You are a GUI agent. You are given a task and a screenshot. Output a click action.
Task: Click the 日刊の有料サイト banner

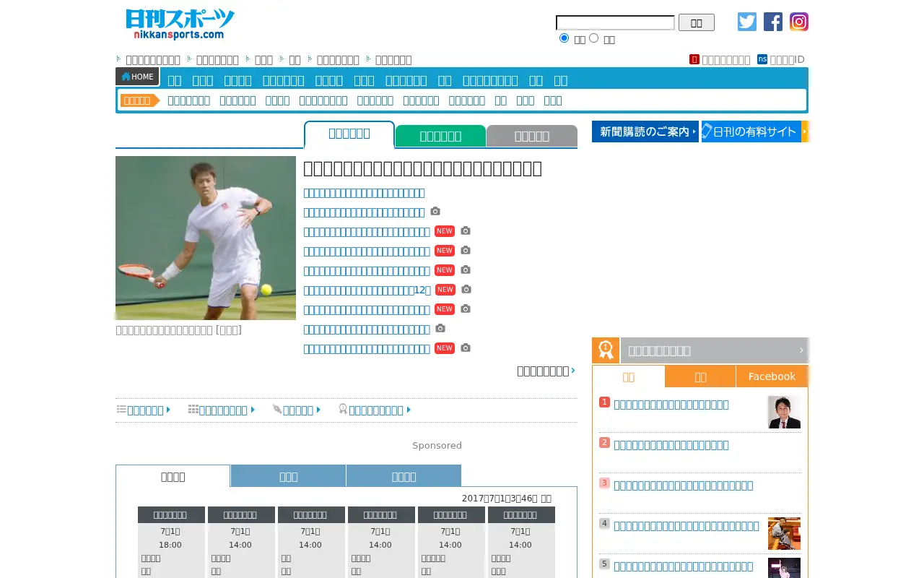(755, 131)
